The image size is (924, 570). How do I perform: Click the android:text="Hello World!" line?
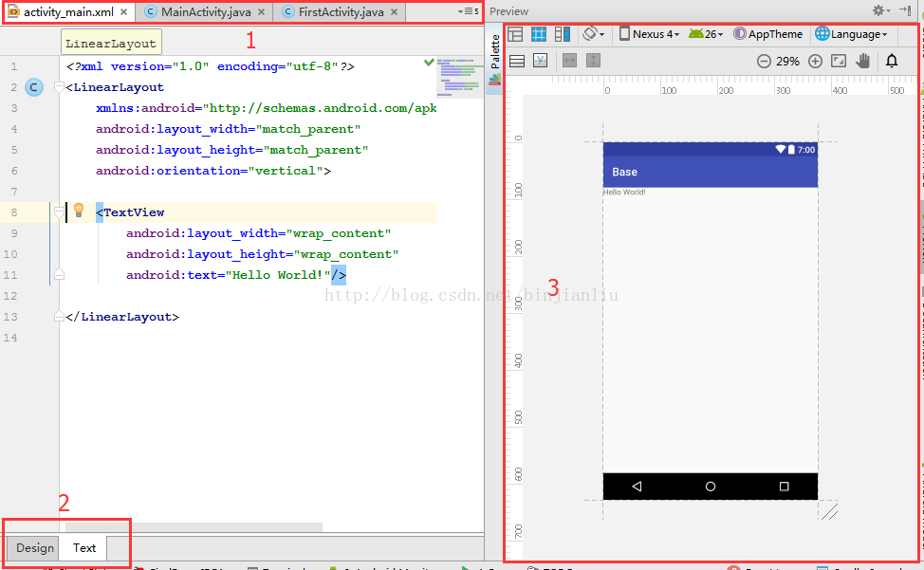pos(235,275)
